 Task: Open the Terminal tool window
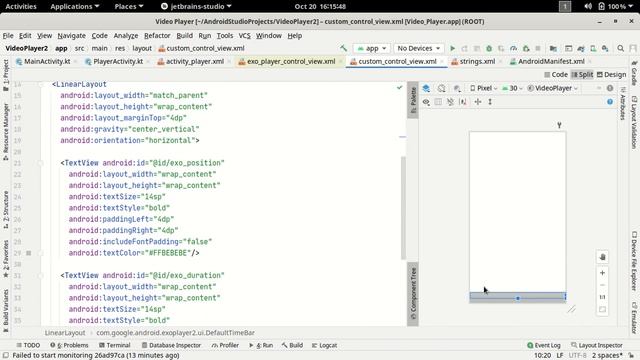click(x=115, y=345)
